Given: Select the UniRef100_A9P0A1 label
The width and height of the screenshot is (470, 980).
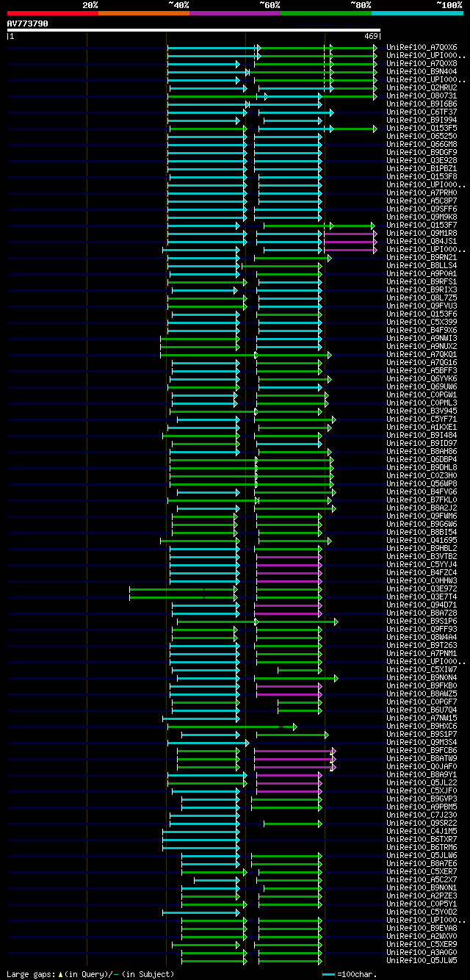Looking at the screenshot, I should coord(422,274).
